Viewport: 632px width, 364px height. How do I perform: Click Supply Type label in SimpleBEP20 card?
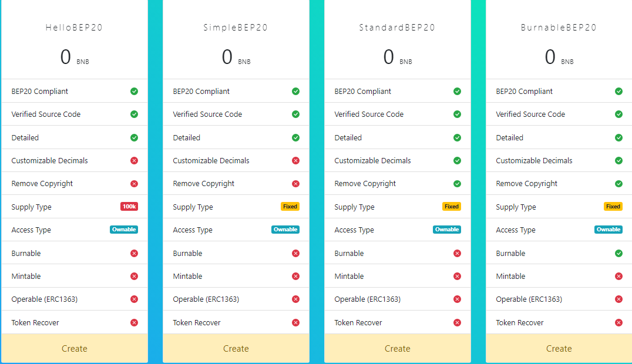(193, 207)
